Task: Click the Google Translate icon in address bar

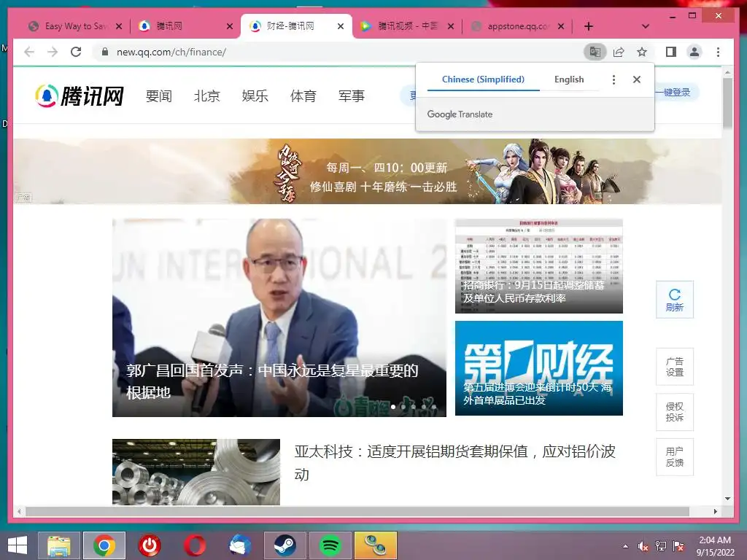Action: [595, 52]
